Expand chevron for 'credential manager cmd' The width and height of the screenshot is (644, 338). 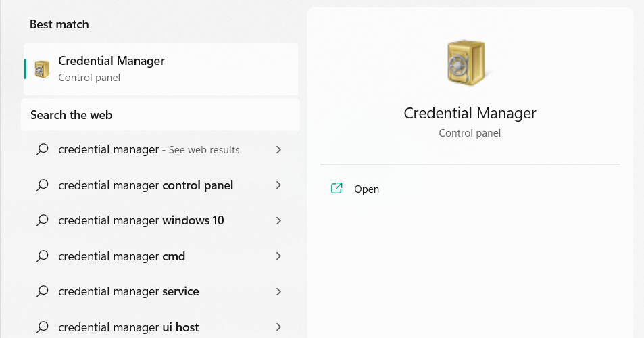pyautogui.click(x=278, y=256)
